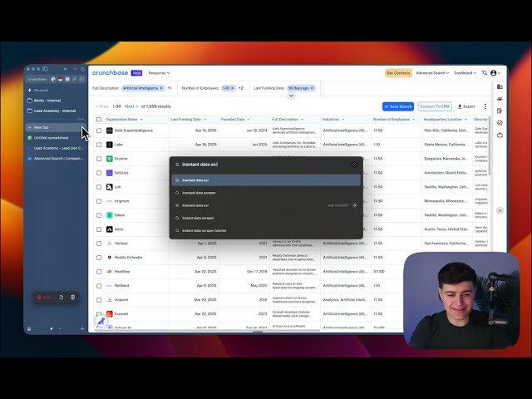Check the Krutrim row checkbox
The height and width of the screenshot is (399, 532).
[x=99, y=159]
